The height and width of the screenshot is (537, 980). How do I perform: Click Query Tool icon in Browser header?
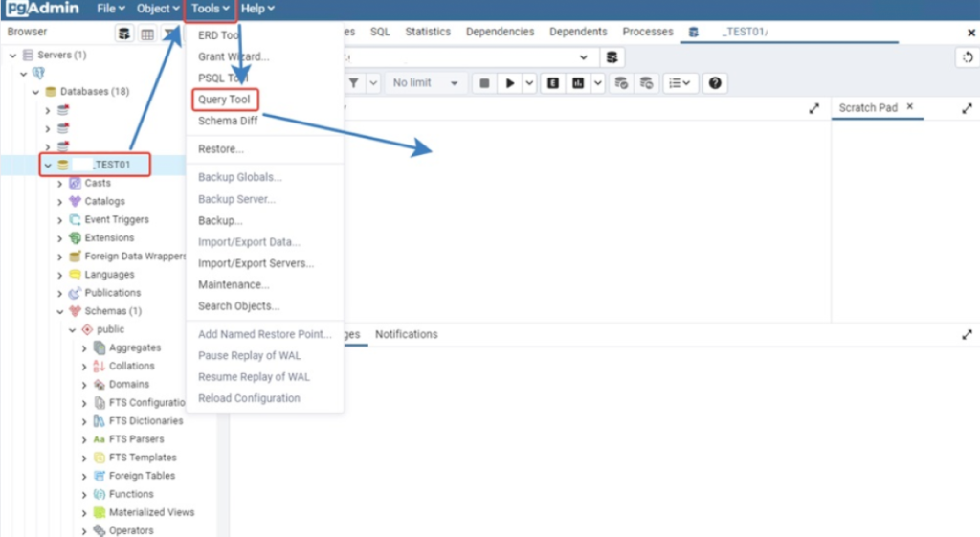124,34
